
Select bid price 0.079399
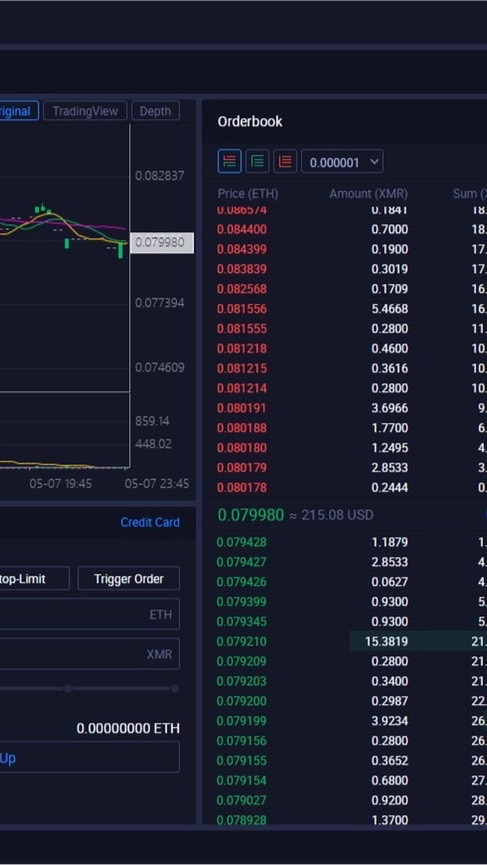point(242,602)
